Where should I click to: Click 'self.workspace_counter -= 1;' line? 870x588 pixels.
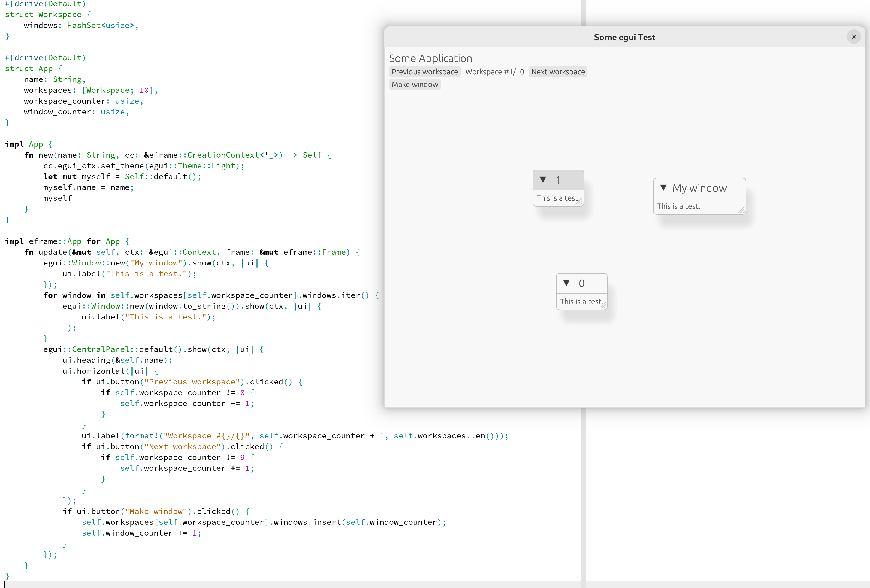tap(187, 403)
